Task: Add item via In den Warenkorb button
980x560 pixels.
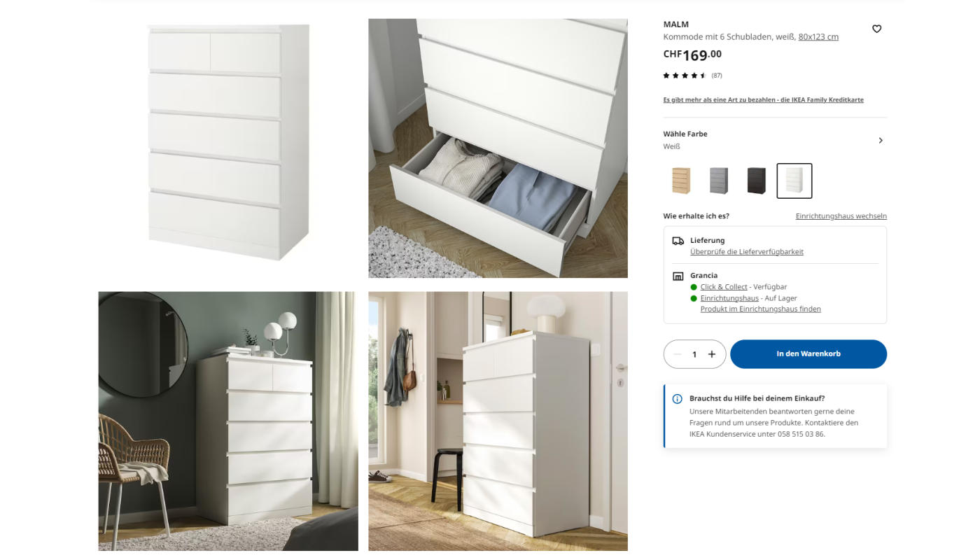Action: pos(808,354)
